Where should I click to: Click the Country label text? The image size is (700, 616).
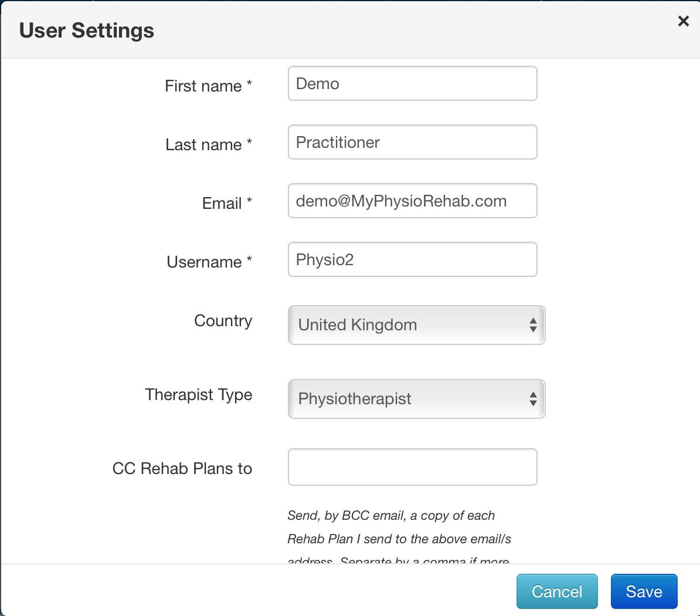click(x=223, y=321)
